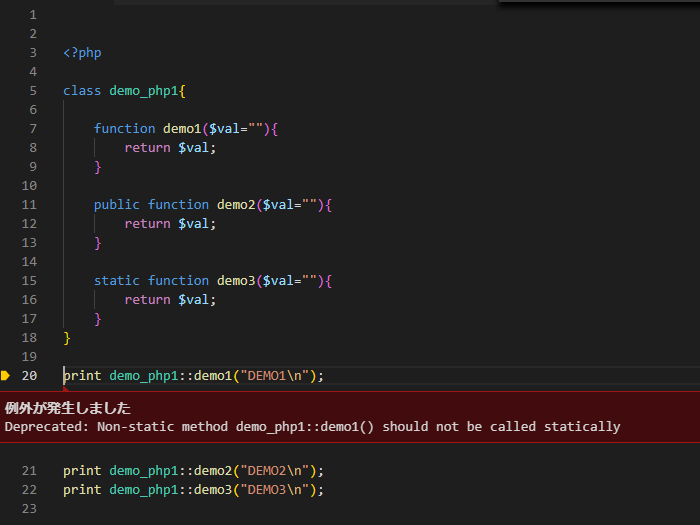This screenshot has width=700, height=525.
Task: Collapse class demo_php1 at line 5
Action: pyautogui.click(x=50, y=91)
